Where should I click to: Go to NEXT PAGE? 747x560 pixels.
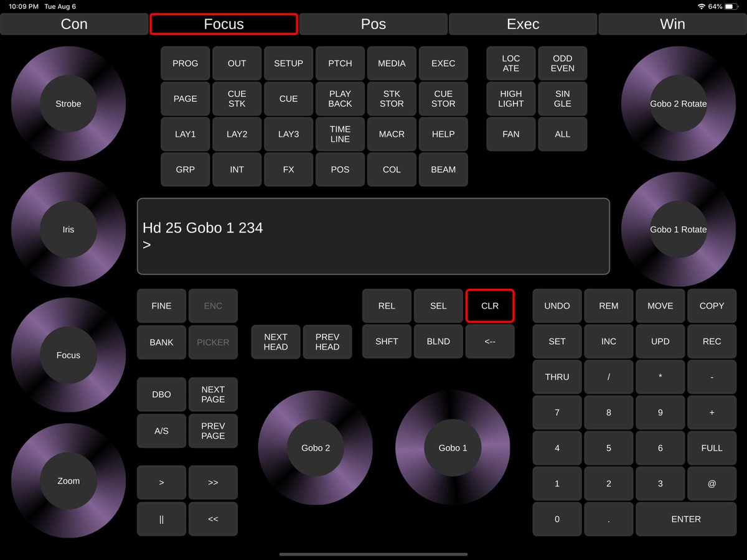pos(213,394)
